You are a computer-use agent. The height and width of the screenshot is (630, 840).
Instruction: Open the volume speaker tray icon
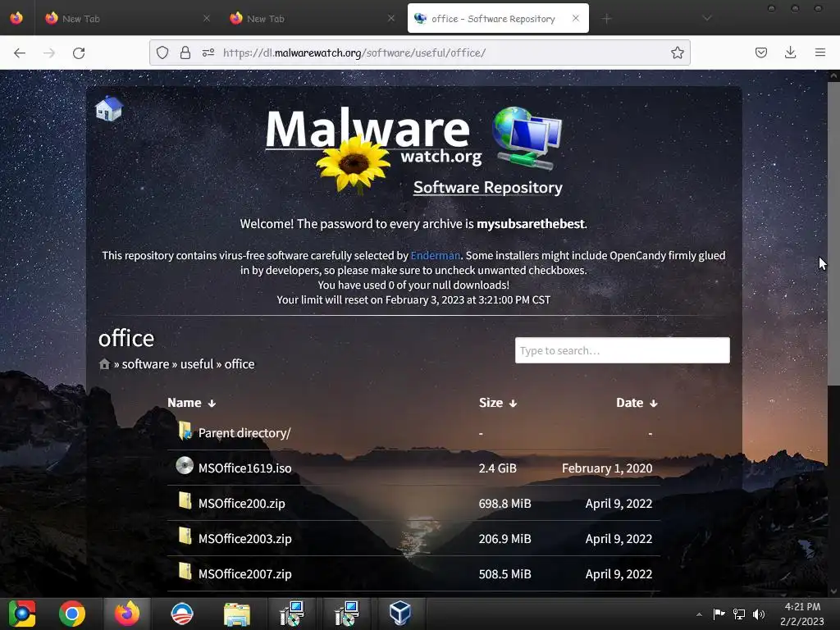point(759,614)
